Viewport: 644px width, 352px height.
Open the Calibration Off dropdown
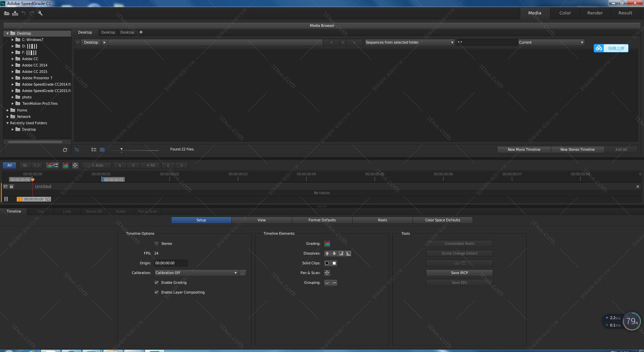coord(196,273)
